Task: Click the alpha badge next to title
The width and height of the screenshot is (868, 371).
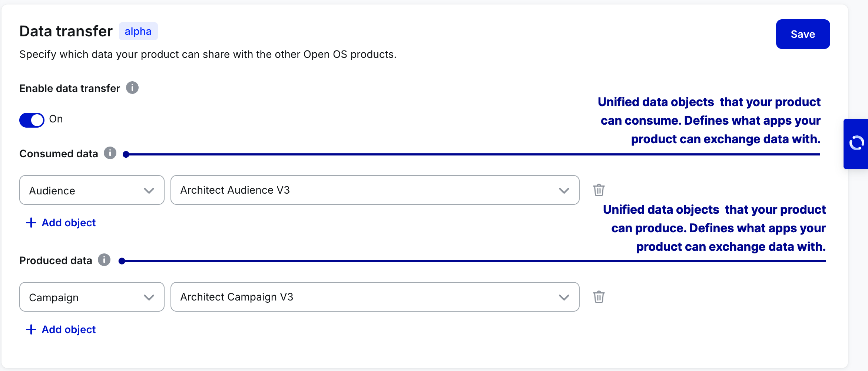Action: [x=138, y=31]
